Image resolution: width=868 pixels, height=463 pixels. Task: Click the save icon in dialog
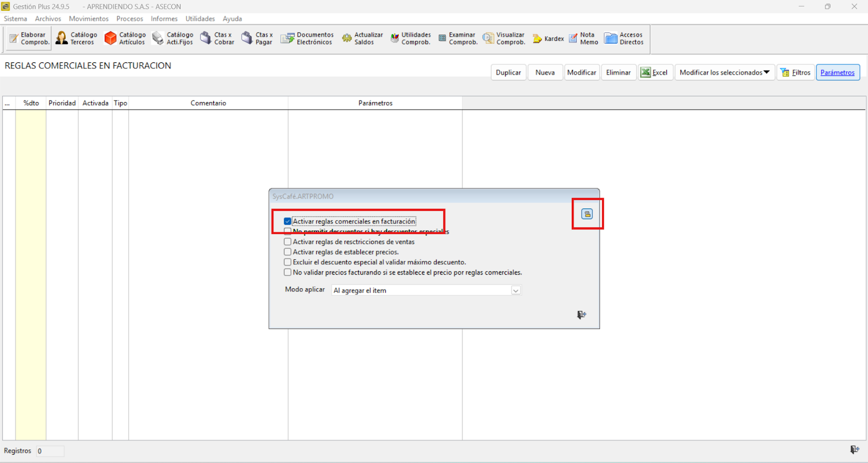click(x=587, y=214)
